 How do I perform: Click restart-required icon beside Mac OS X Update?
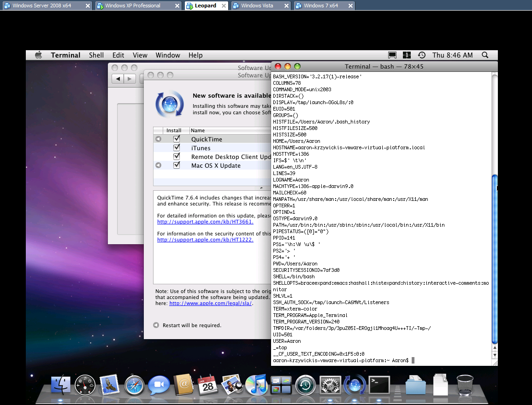click(x=158, y=165)
